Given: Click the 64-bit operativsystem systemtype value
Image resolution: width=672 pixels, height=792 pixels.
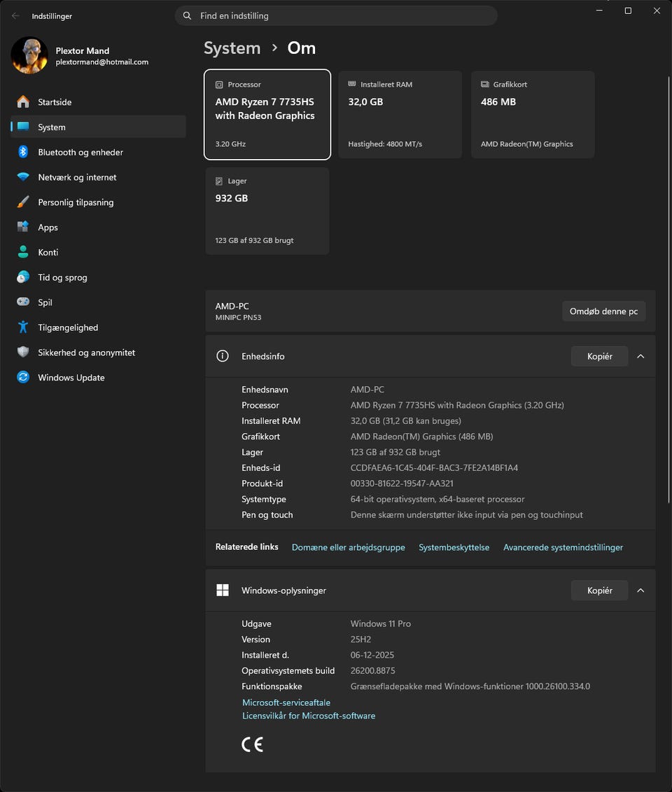Looking at the screenshot, I should (x=437, y=499).
